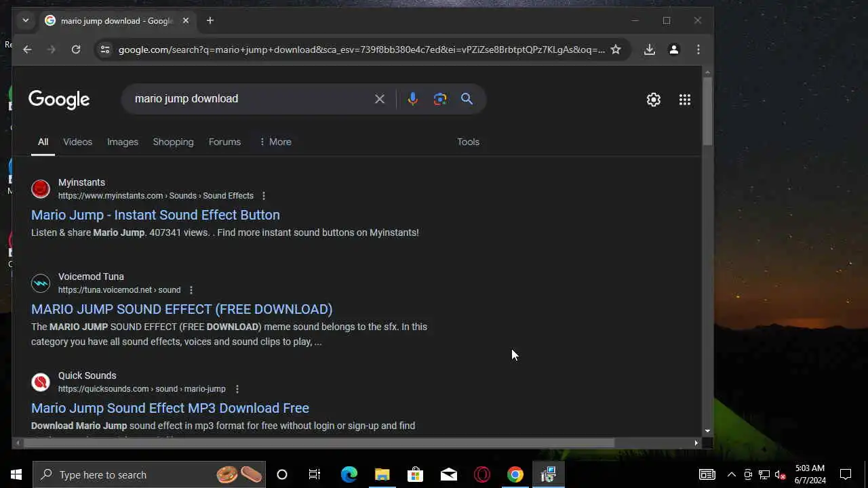Open more options for Quick Sounds result
868x488 pixels.
(x=237, y=389)
